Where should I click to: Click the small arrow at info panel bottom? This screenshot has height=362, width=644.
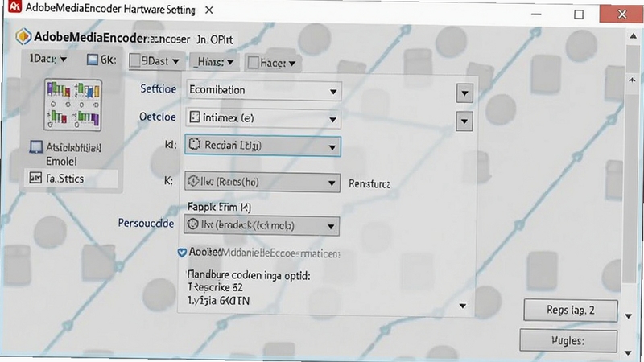point(462,306)
